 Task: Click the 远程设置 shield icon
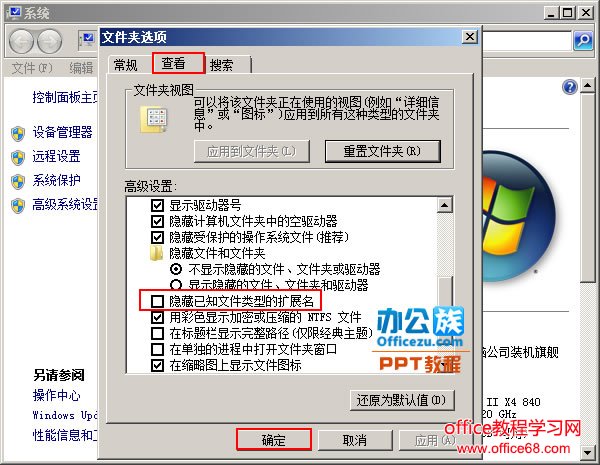18,157
